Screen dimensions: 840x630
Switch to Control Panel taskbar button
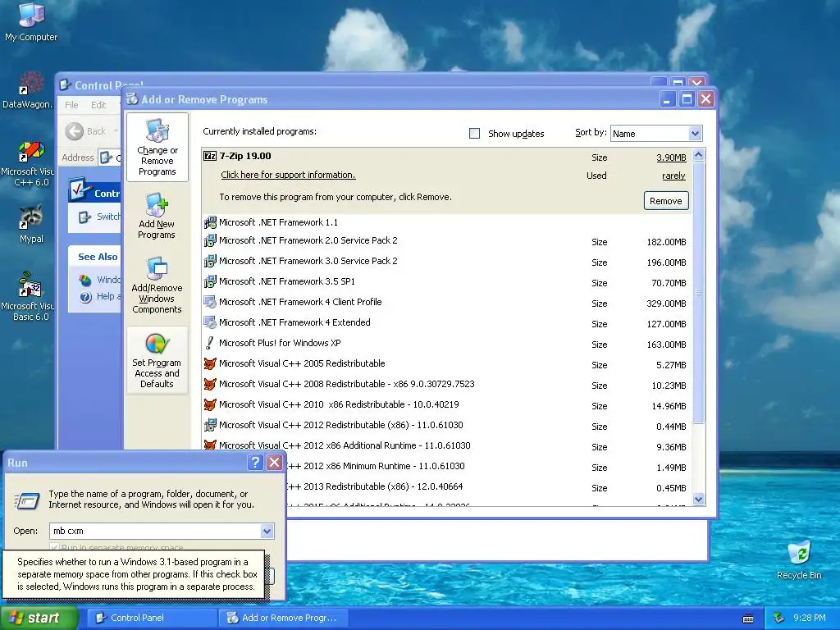pyautogui.click(x=152, y=618)
